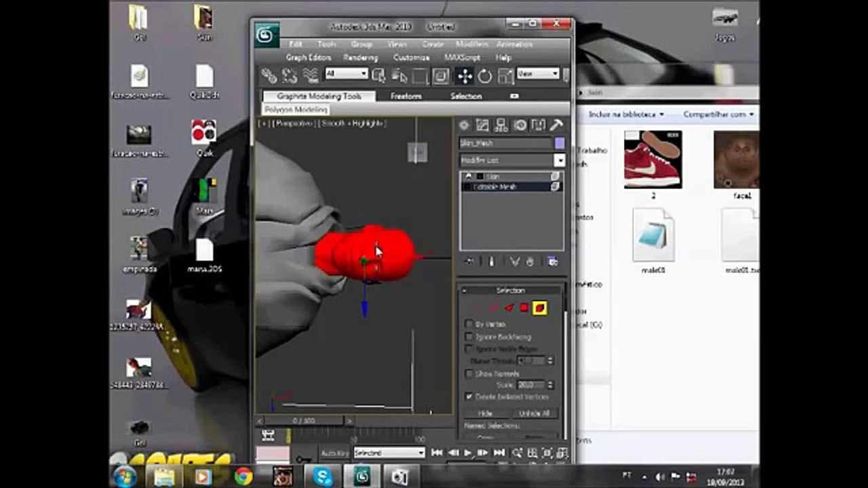Open the Modifiers menu
This screenshot has height=488, width=868.
[x=472, y=44]
